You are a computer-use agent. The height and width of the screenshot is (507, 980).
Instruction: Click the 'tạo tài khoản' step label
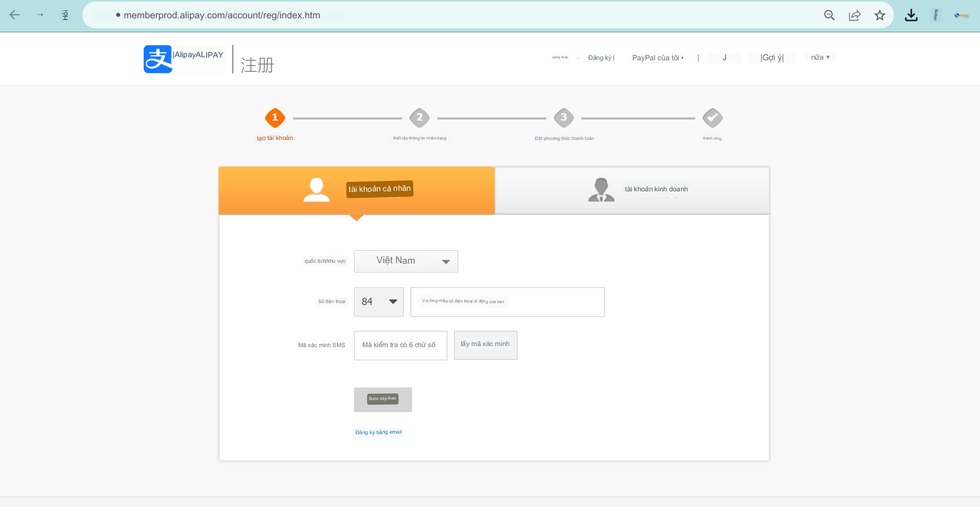coord(275,138)
